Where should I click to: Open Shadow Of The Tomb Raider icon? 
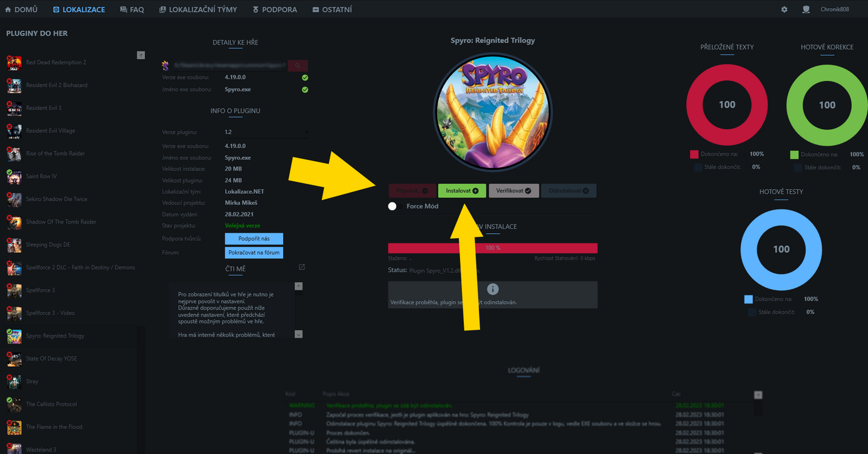(x=14, y=222)
